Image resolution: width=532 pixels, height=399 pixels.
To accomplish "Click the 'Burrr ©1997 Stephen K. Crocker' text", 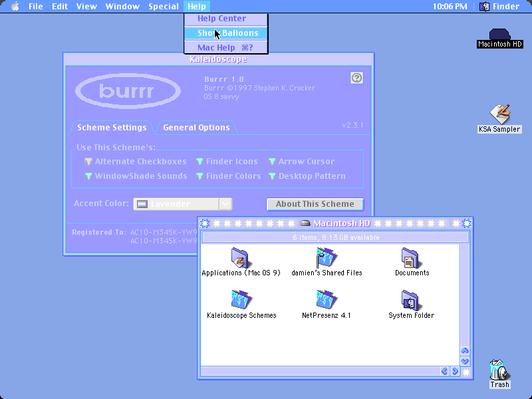I will coord(259,88).
